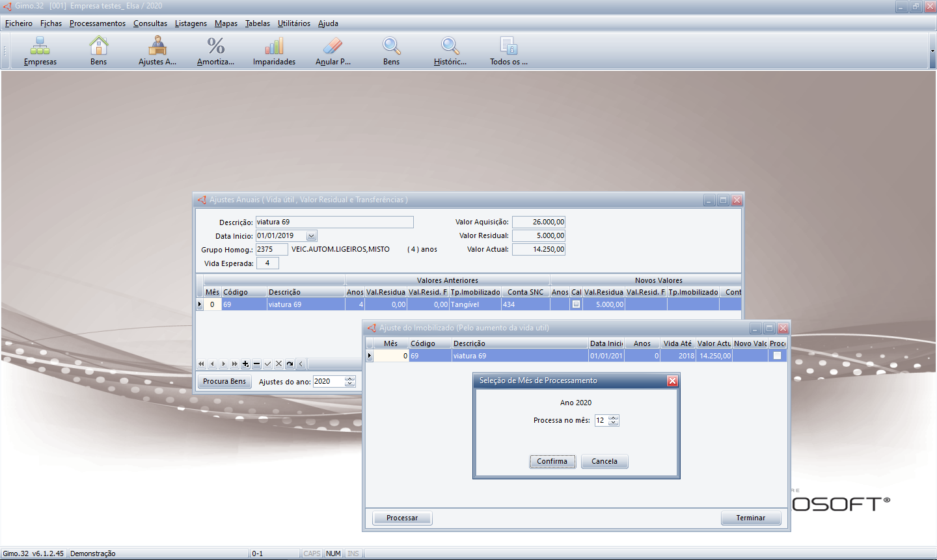The image size is (937, 560).
Task: Increase the Processa no mês value
Action: coord(614,418)
